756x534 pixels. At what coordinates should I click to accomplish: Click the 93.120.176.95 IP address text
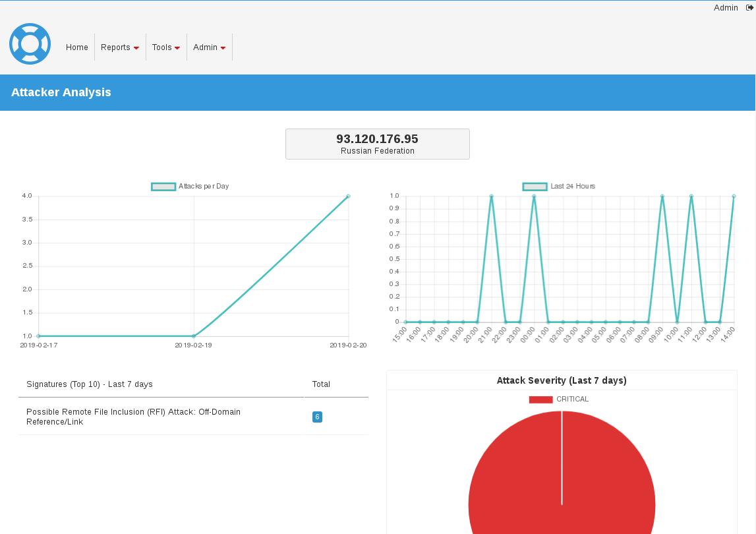[378, 139]
